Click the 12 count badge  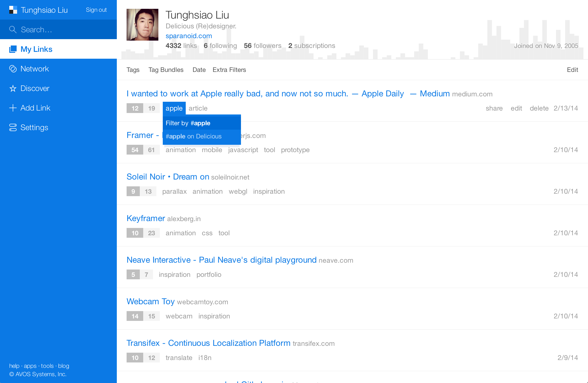coord(135,108)
